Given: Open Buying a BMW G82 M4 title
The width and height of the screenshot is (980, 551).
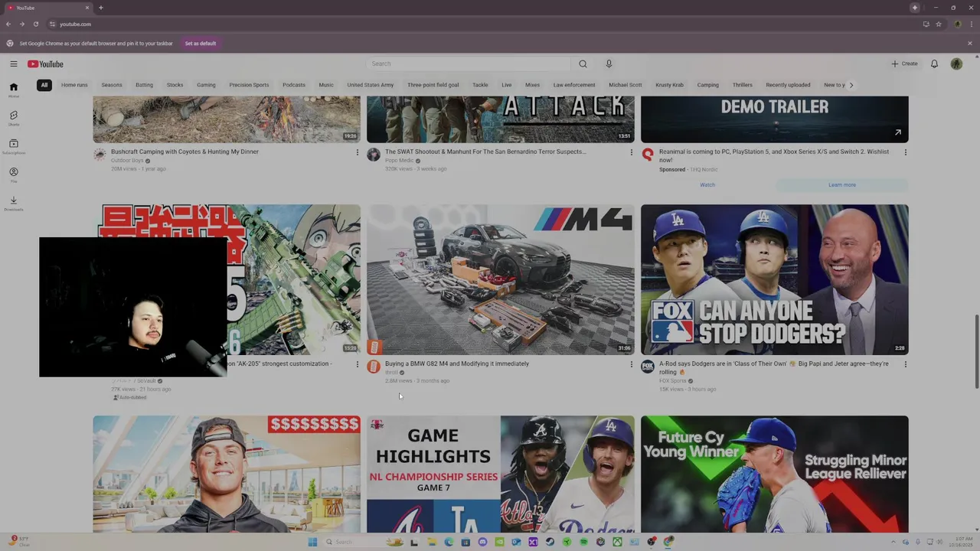Looking at the screenshot, I should click(x=457, y=364).
